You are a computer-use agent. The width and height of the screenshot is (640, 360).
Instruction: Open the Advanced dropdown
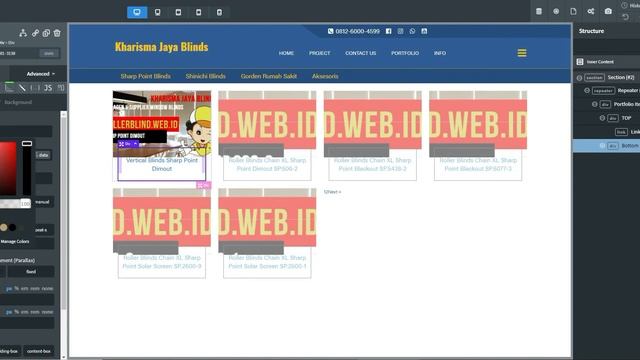40,74
